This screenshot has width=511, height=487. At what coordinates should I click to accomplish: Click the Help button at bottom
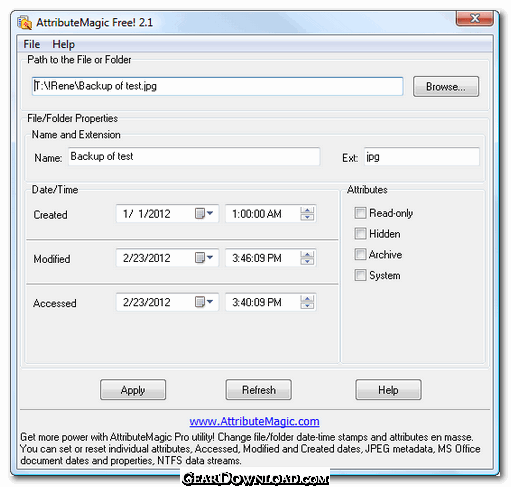tap(388, 390)
